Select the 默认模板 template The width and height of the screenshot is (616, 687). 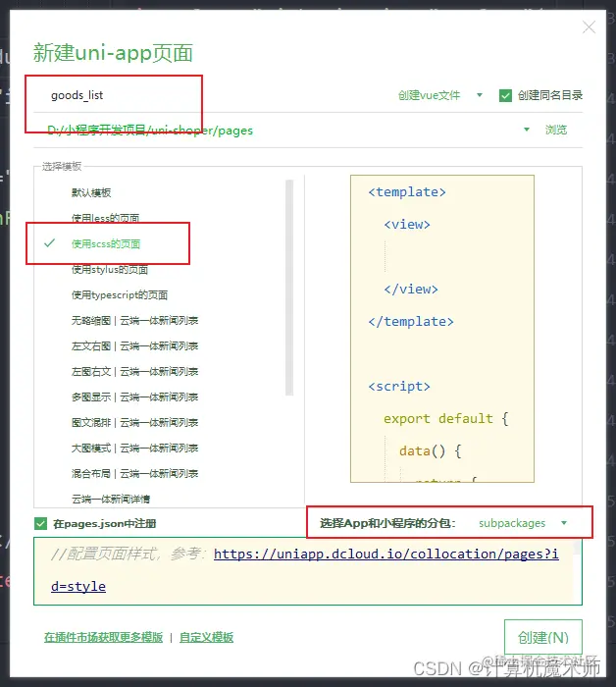(91, 192)
